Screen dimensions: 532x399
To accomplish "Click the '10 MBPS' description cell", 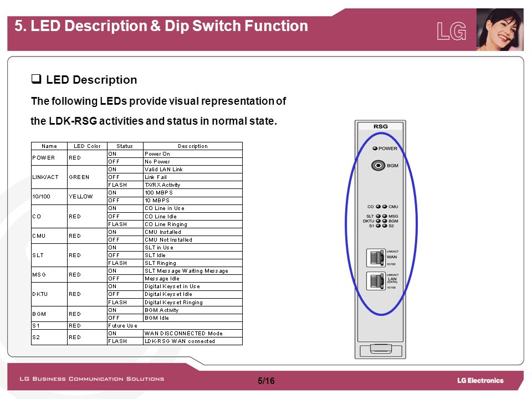I will click(x=193, y=201).
